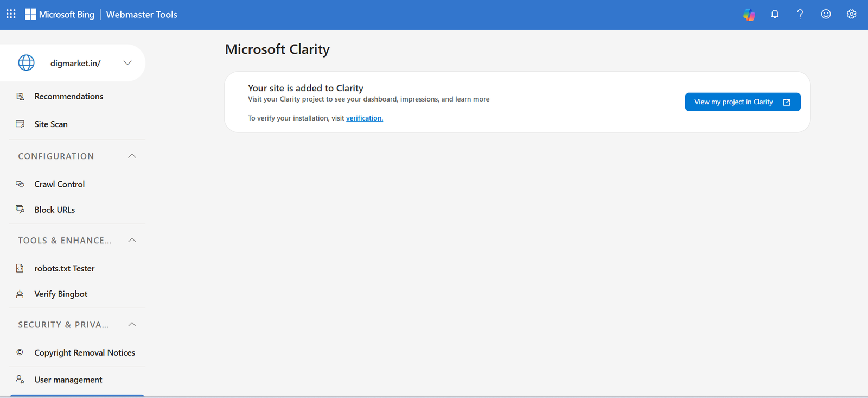This screenshot has width=868, height=398.
Task: Click the Site Scan sidebar icon
Action: click(x=20, y=124)
